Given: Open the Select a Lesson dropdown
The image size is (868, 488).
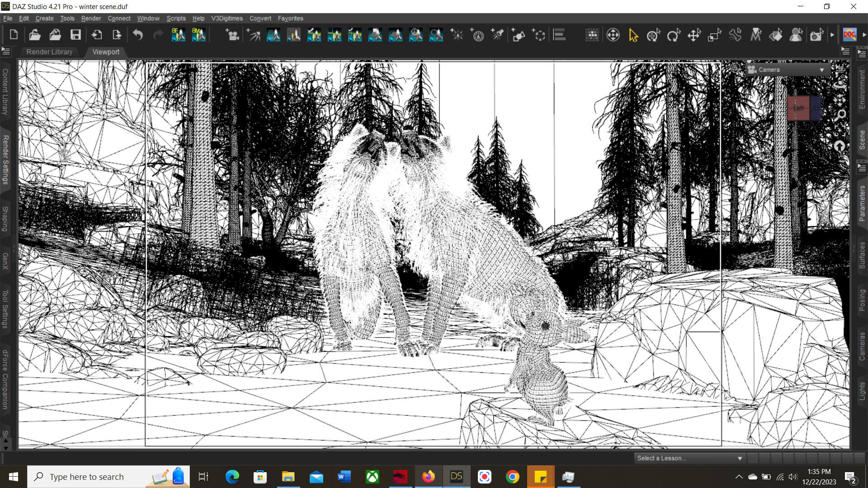Looking at the screenshot, I should coord(690,458).
